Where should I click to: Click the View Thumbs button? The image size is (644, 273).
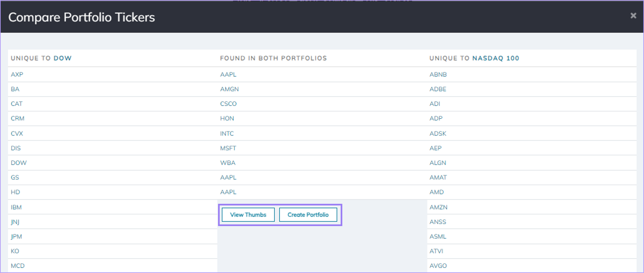(248, 215)
